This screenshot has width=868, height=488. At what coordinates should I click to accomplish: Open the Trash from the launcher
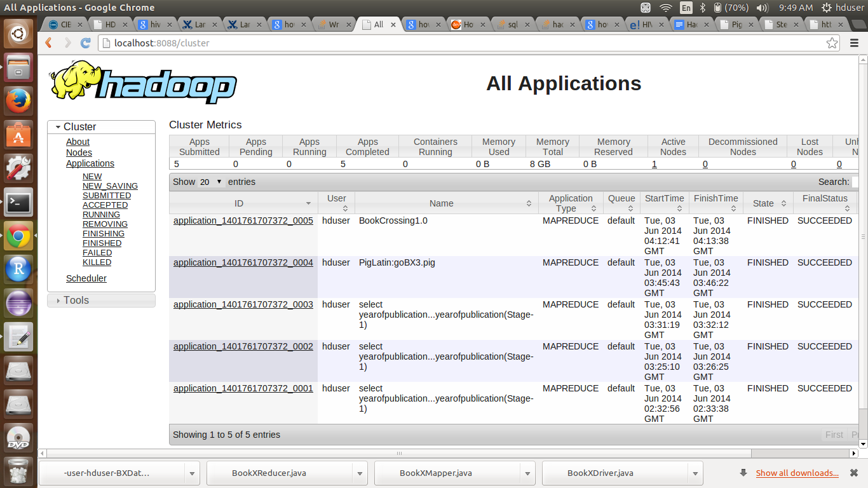point(18,471)
